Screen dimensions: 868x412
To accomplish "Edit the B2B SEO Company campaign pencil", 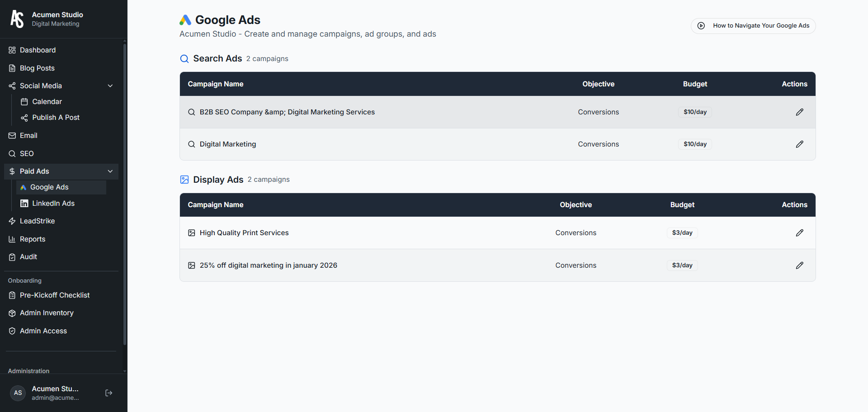I will point(800,112).
